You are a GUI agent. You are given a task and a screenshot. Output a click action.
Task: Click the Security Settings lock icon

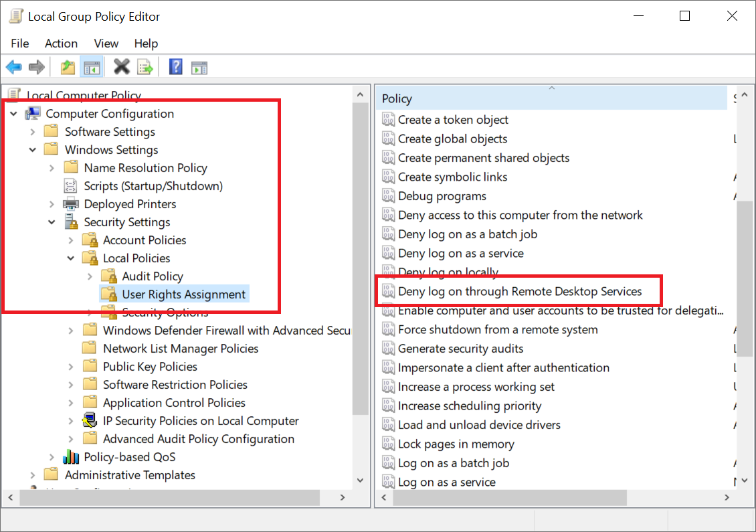pos(71,222)
